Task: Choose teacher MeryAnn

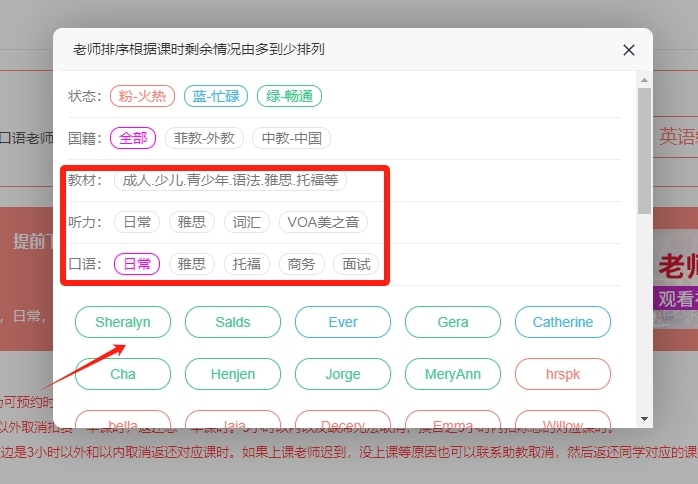Action: click(x=453, y=374)
